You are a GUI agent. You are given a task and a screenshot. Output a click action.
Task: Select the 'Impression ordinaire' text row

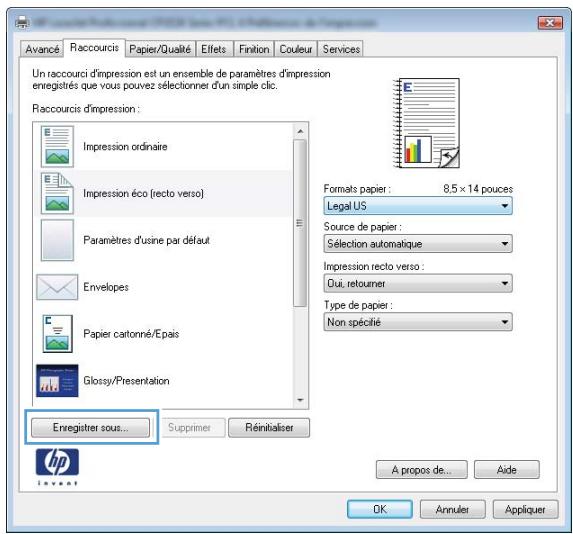[x=125, y=147]
